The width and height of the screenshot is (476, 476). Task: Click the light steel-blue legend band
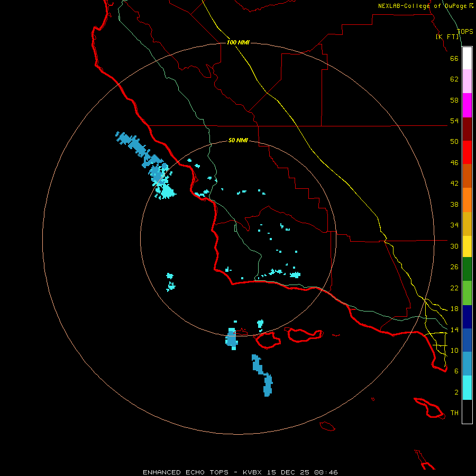[x=467, y=364]
